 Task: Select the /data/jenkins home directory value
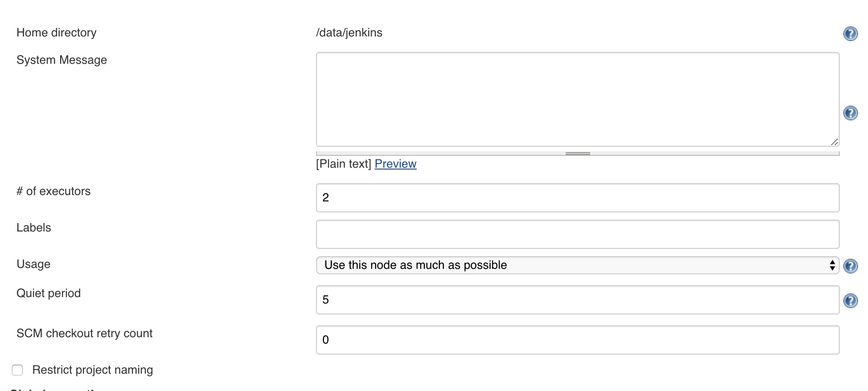pyautogui.click(x=349, y=32)
